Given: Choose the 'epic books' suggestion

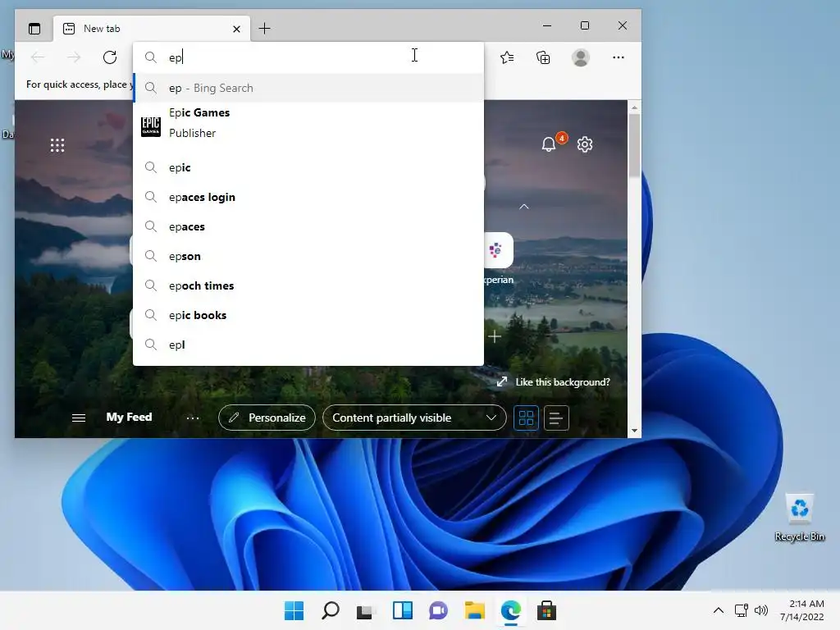Looking at the screenshot, I should [x=308, y=315].
